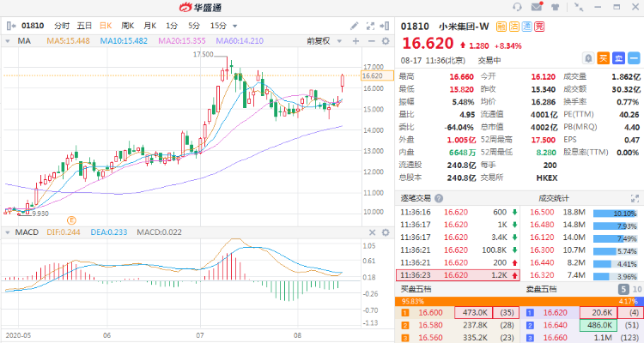The height and width of the screenshot is (343, 644).
Task: Click the E earnings marker on chart
Action: [71, 220]
